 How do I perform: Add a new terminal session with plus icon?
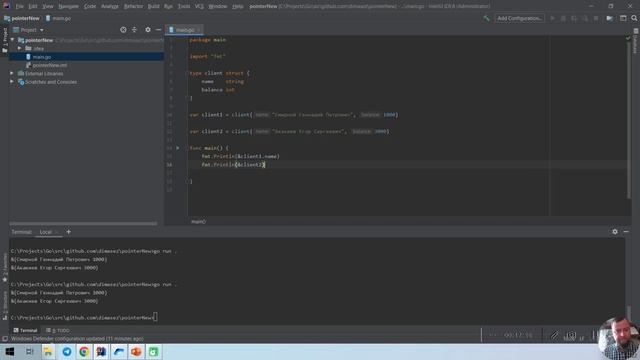pos(69,232)
